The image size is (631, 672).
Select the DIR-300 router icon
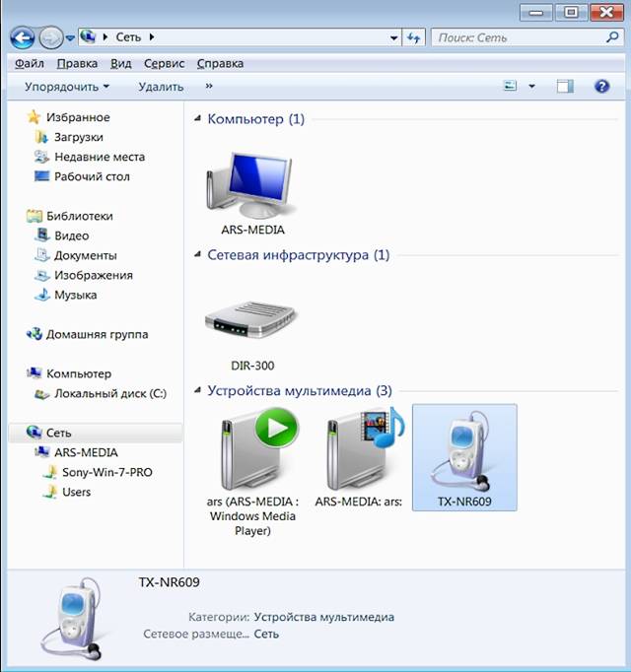coord(251,320)
